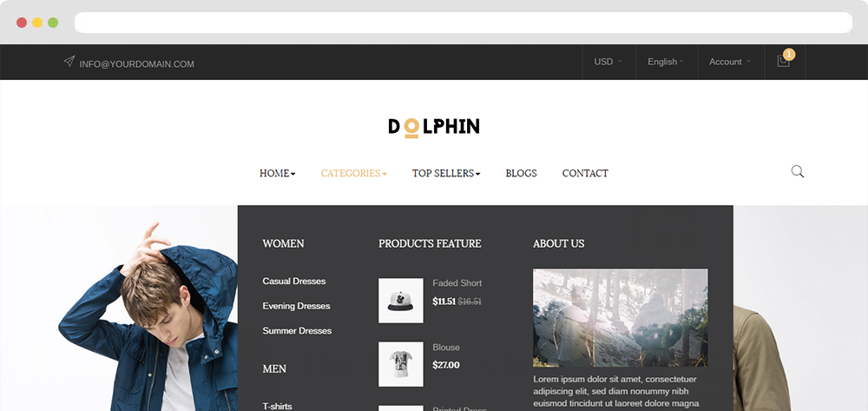Click the Faded Short cap thumbnail
This screenshot has width=868, height=411.
tap(401, 301)
